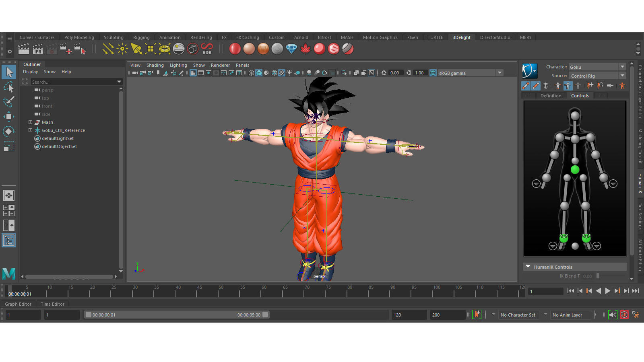Create 3Delight spot light
This screenshot has width=644, height=362.
[136, 49]
